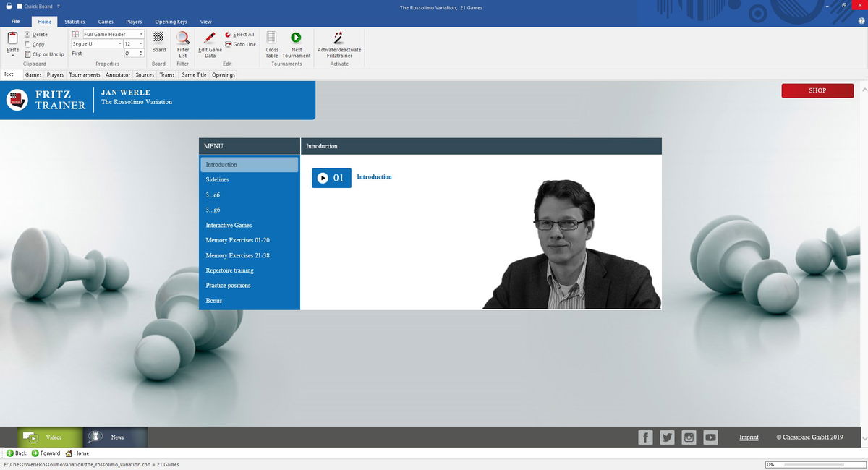The width and height of the screenshot is (868, 470).
Task: Expand the font size 12 dropdown
Action: point(141,44)
